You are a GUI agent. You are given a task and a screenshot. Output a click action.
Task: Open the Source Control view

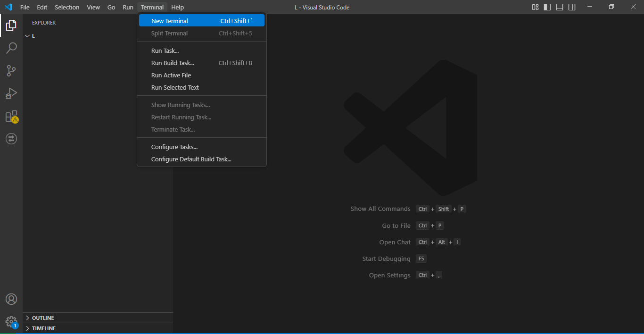[11, 71]
